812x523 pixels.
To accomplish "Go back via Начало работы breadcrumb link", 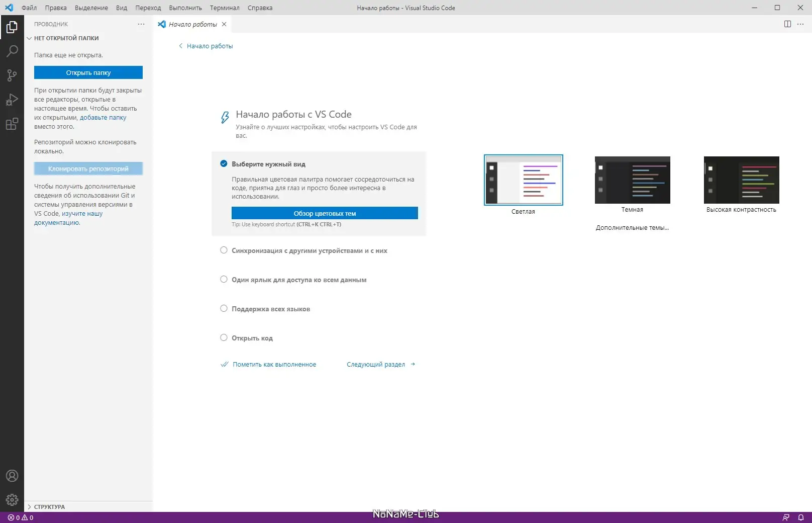I will [210, 46].
